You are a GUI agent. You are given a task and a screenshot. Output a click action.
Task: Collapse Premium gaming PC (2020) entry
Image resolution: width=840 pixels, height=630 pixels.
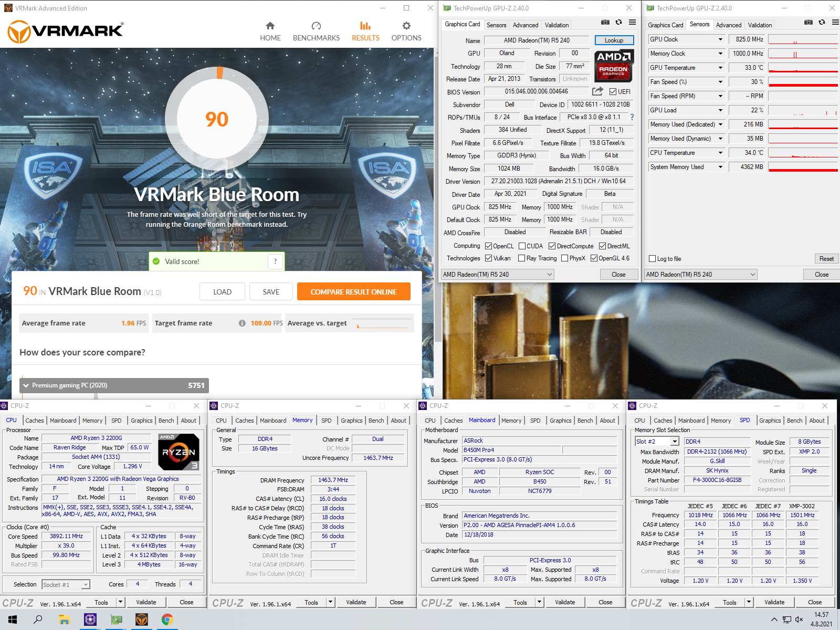[x=26, y=385]
